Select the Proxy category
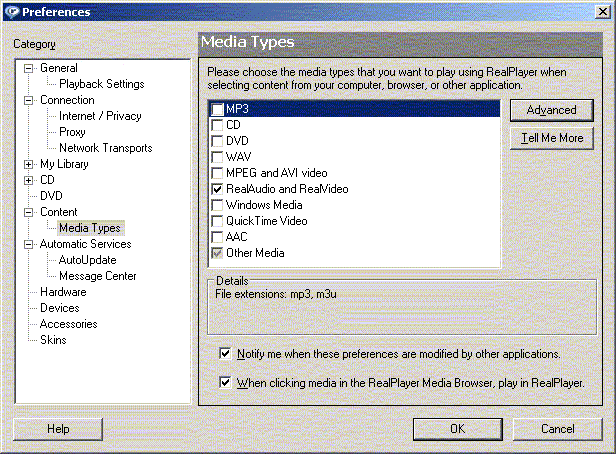This screenshot has height=454, width=616. pyautogui.click(x=72, y=132)
